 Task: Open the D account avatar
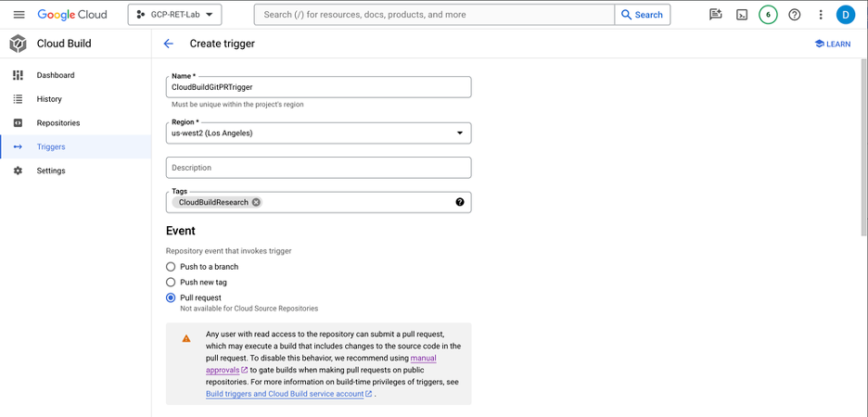[846, 15]
